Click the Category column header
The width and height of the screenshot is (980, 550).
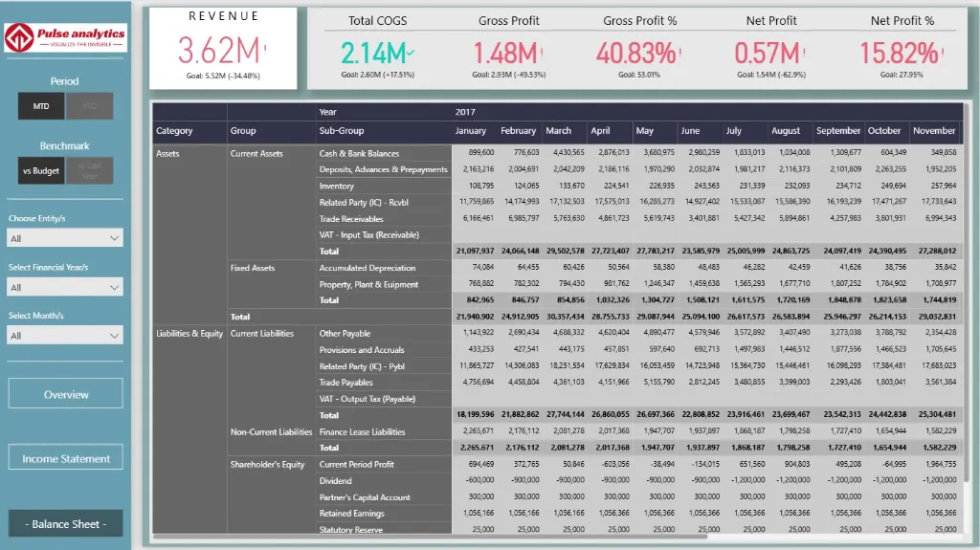point(174,131)
